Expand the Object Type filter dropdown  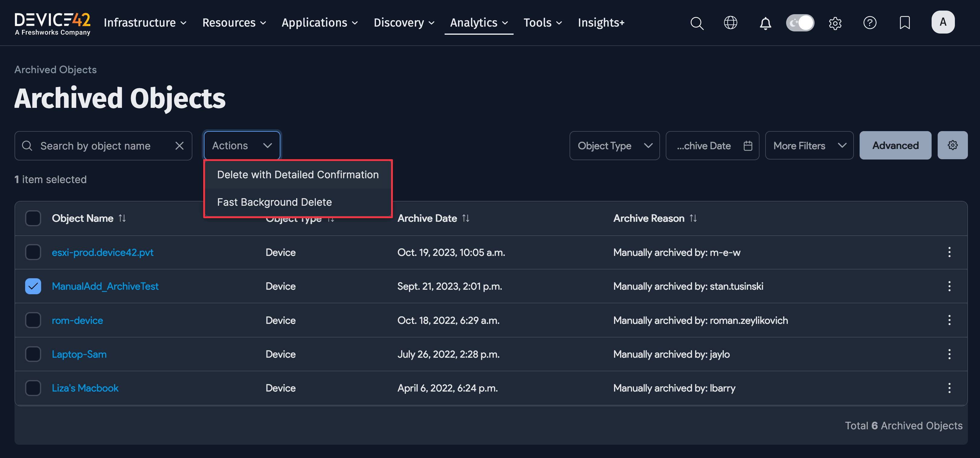click(614, 146)
